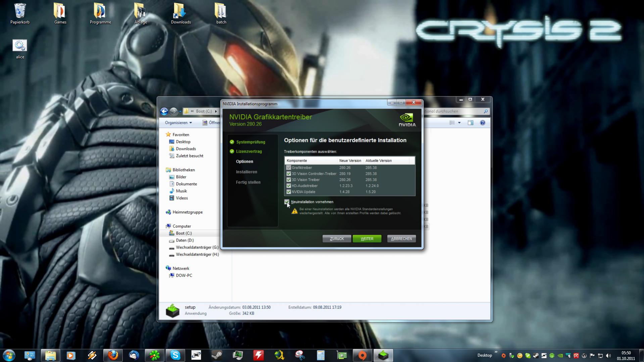The height and width of the screenshot is (362, 644).
Task: Click the Neue Version column header
Action: (350, 161)
